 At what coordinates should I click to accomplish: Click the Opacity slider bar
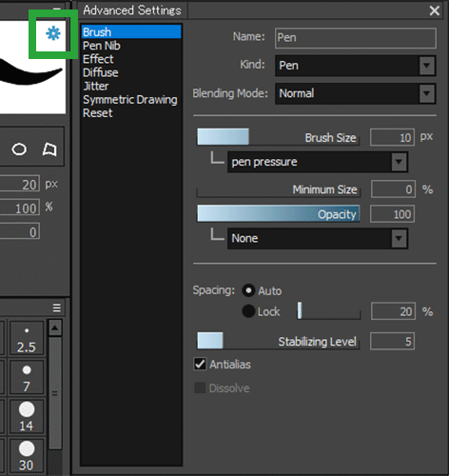[x=278, y=213]
